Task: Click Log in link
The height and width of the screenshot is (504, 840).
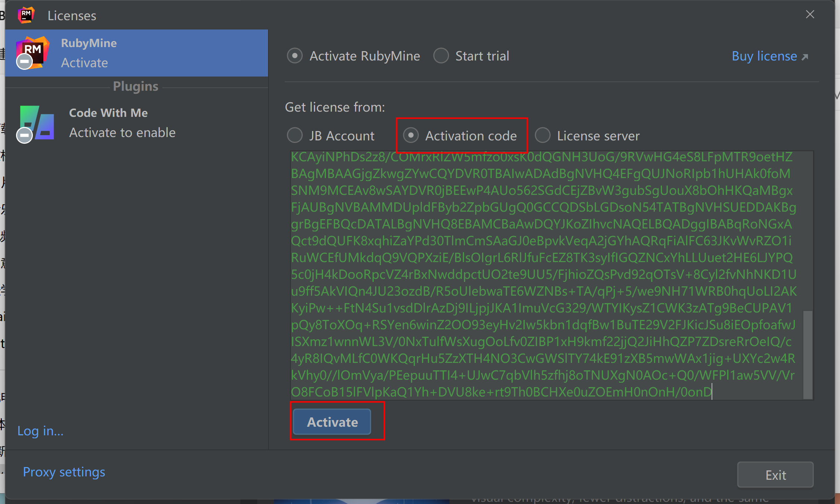Action: point(40,431)
